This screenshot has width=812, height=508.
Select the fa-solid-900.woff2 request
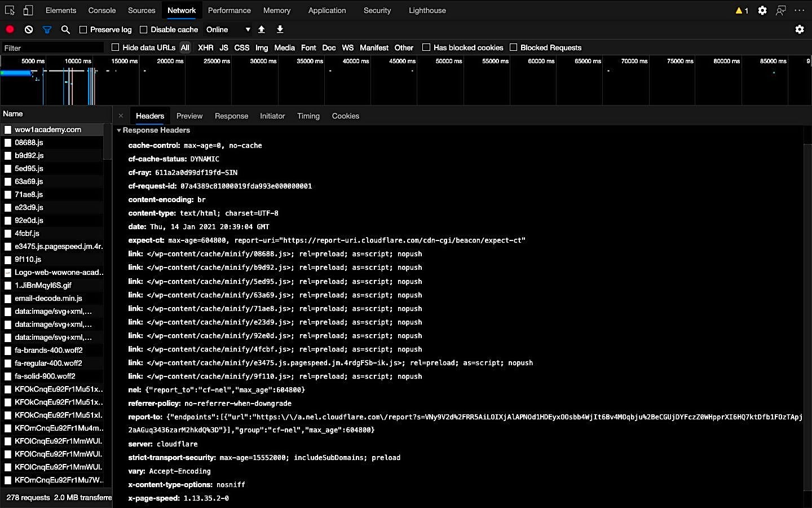coord(52,376)
